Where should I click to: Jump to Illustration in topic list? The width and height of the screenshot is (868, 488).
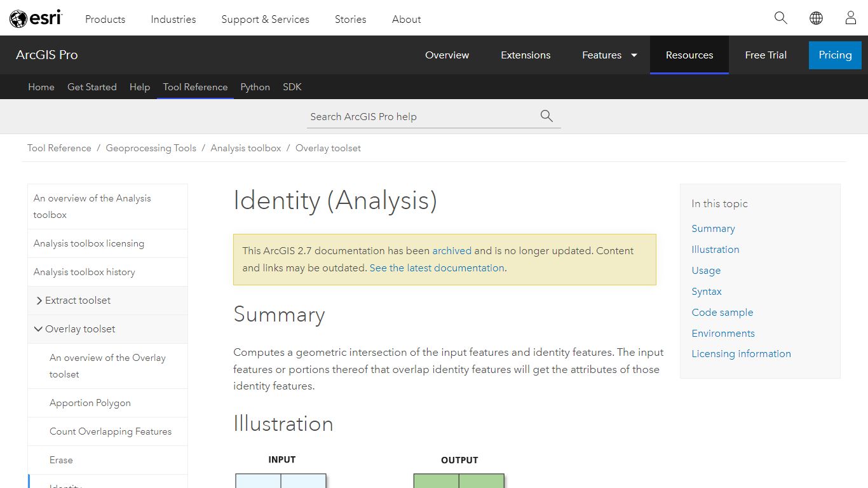click(715, 250)
